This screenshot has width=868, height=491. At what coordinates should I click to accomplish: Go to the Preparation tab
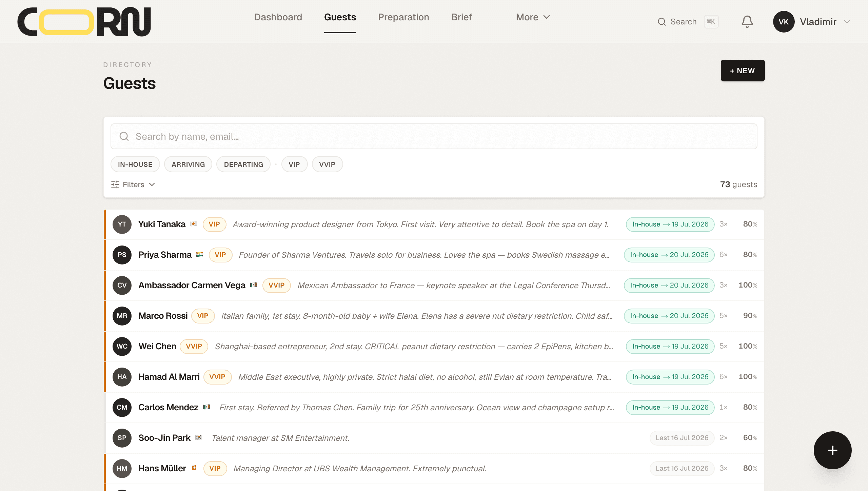click(x=403, y=17)
